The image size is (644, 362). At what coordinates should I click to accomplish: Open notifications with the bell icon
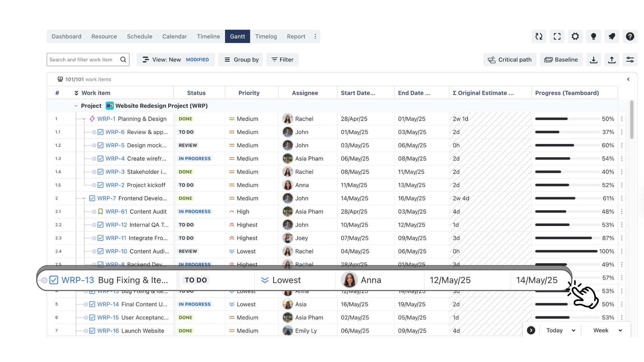(612, 36)
